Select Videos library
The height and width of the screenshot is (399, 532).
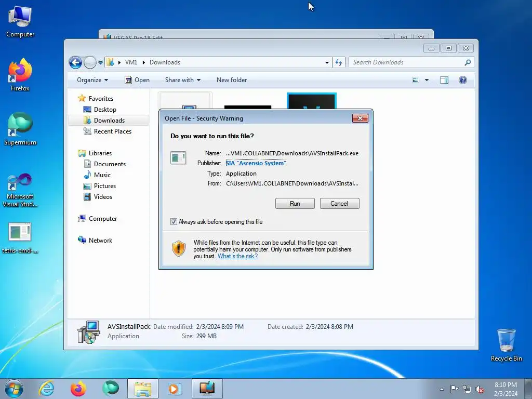click(103, 197)
